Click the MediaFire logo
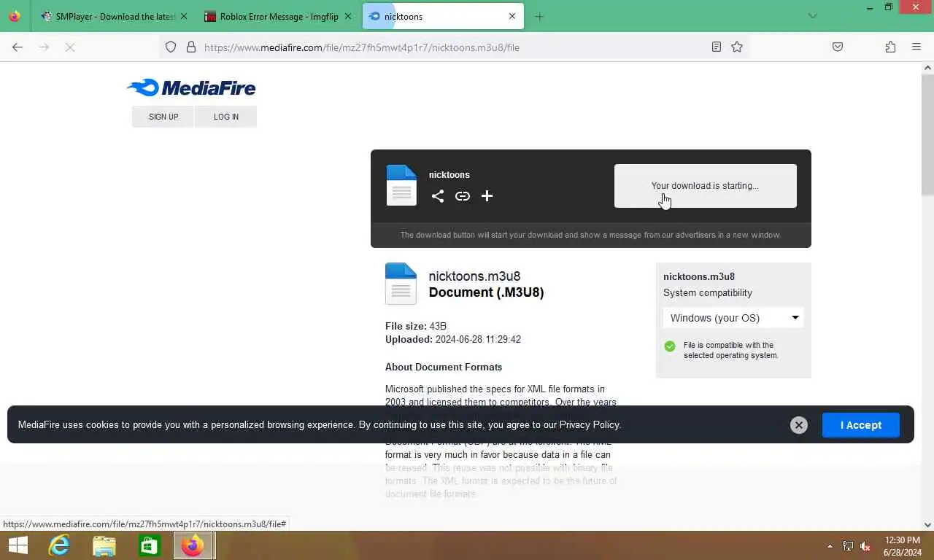Screen dimensions: 934x560 [191, 87]
